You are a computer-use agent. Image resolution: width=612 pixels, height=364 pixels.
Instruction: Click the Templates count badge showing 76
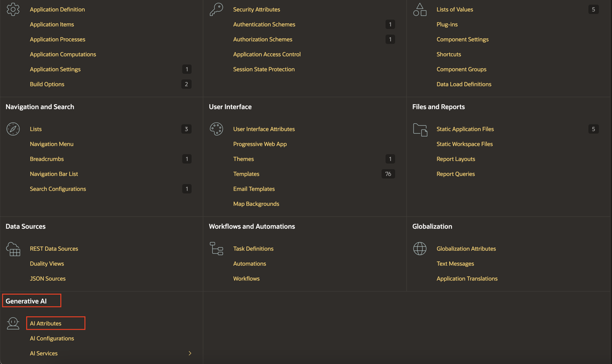(x=388, y=174)
